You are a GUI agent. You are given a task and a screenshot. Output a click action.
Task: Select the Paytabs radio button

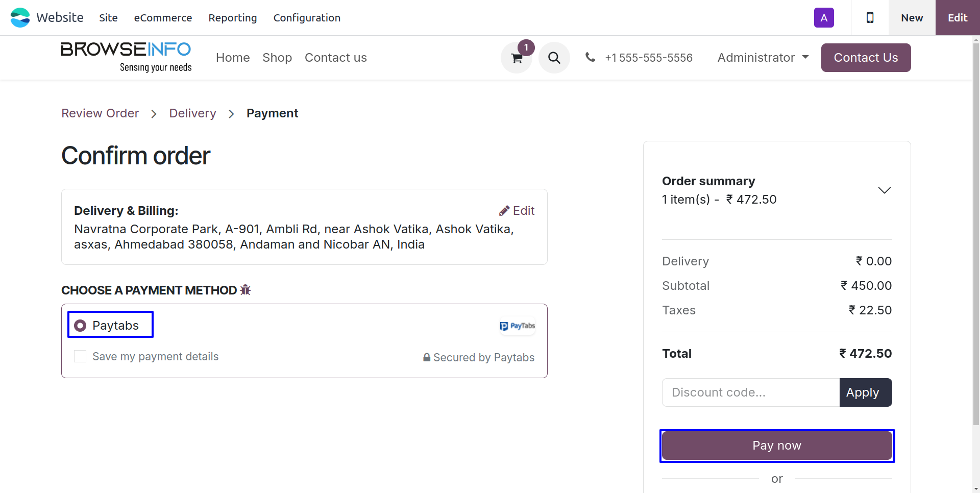(x=80, y=326)
